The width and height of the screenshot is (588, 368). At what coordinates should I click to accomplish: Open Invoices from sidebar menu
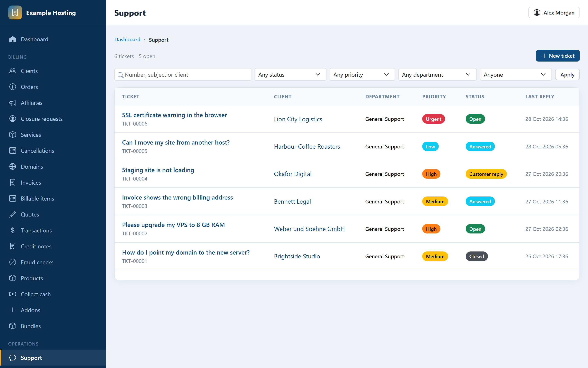pyautogui.click(x=53, y=183)
